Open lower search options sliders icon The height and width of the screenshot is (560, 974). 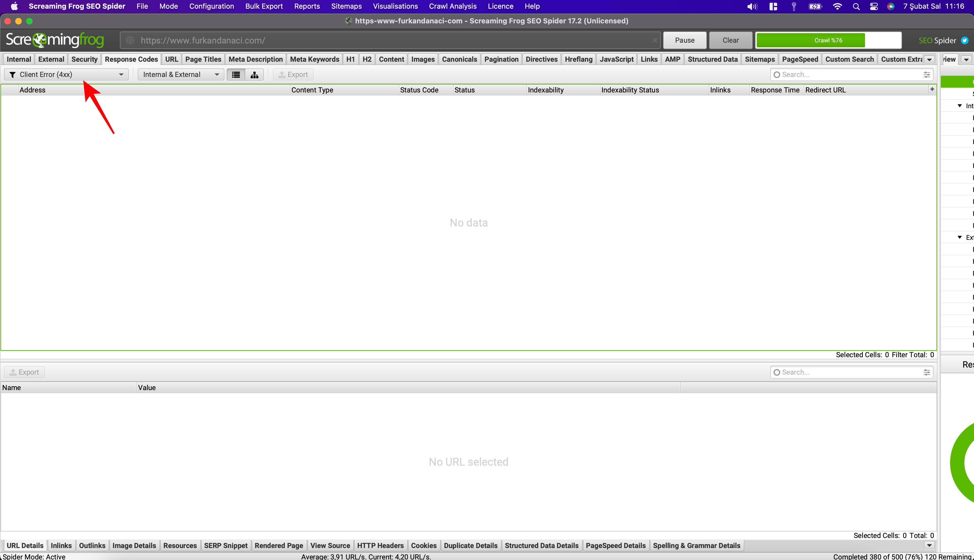pos(927,372)
